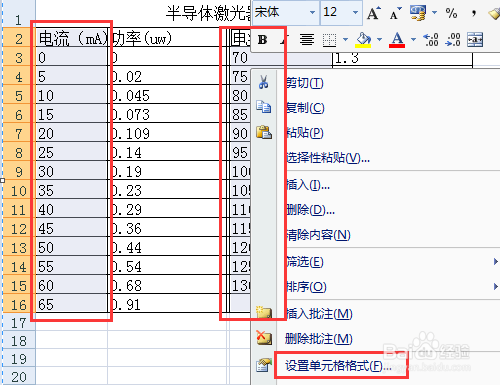
Task: Expand the fill color dropdown arrow
Action: [x=379, y=40]
